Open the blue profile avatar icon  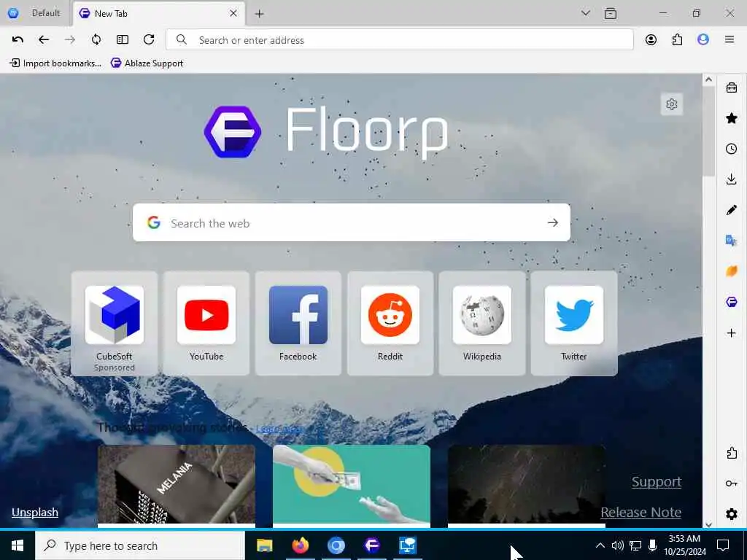point(703,39)
